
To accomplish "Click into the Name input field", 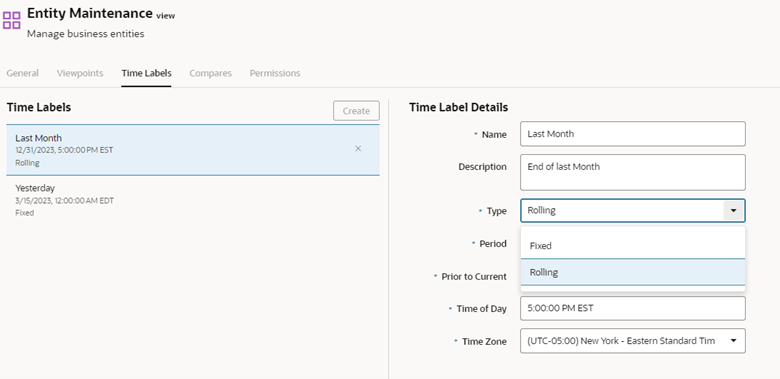I will (x=633, y=134).
